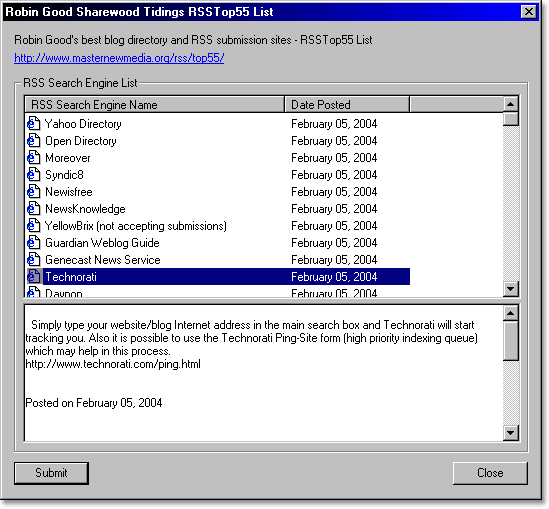Click the Close button
This screenshot has height=509, width=549.
pos(490,473)
